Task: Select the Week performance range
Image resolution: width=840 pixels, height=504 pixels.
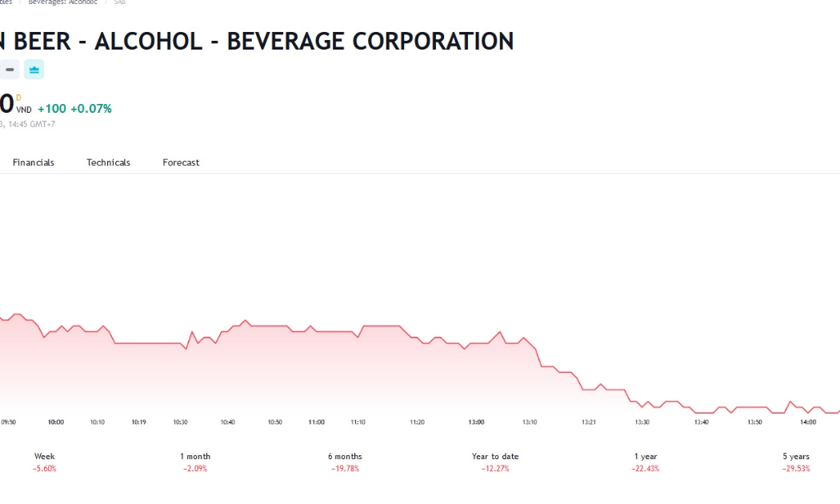Action: point(45,462)
